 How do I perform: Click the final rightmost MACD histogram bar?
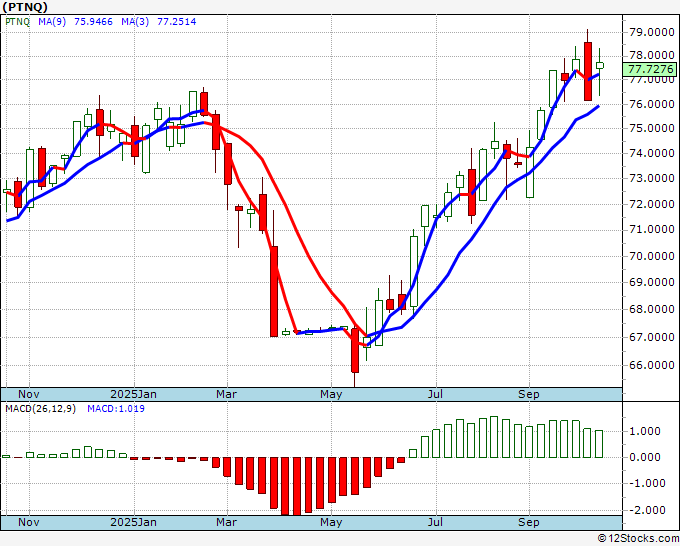pyautogui.click(x=599, y=444)
